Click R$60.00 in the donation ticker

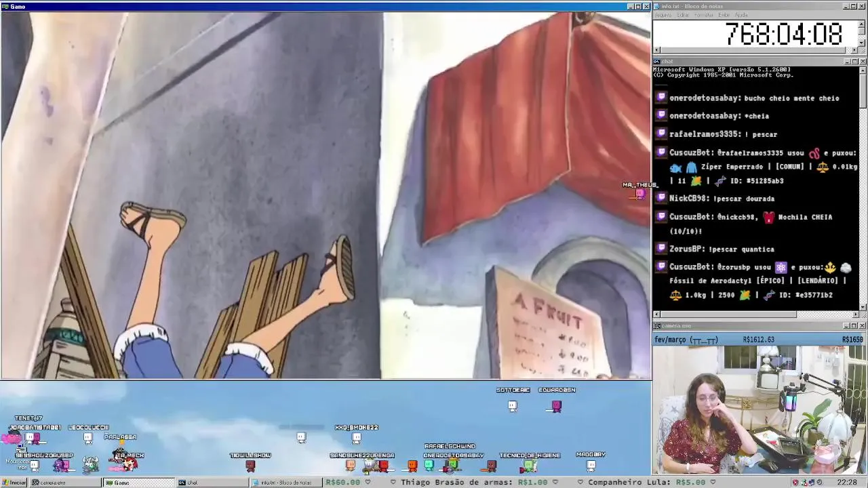coord(343,483)
